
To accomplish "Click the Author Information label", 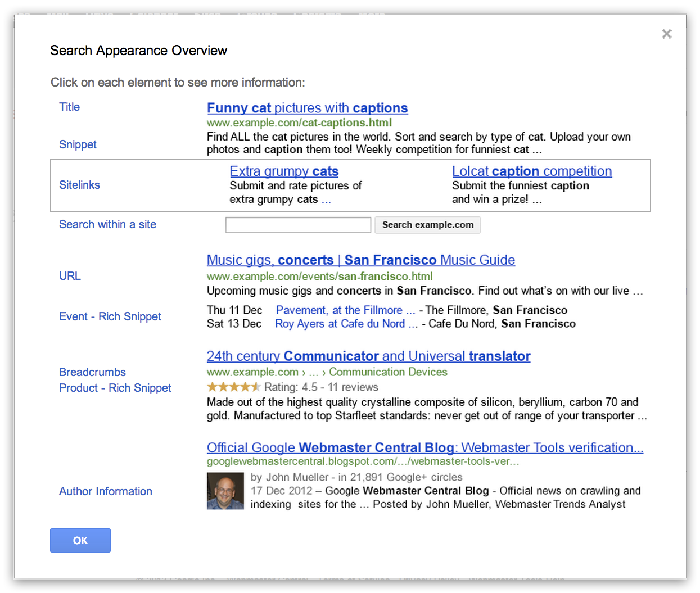I will click(106, 491).
